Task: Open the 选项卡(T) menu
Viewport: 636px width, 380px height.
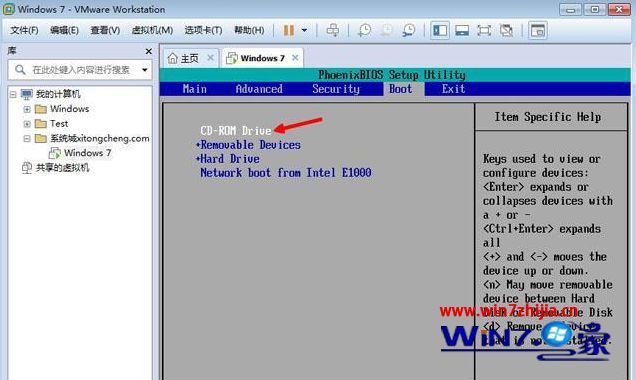Action: pos(203,30)
